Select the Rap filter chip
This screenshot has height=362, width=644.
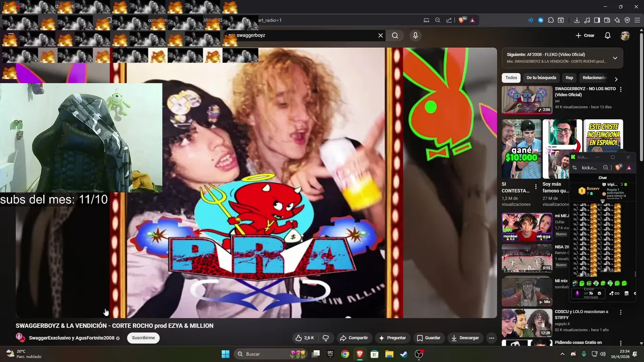(569, 78)
